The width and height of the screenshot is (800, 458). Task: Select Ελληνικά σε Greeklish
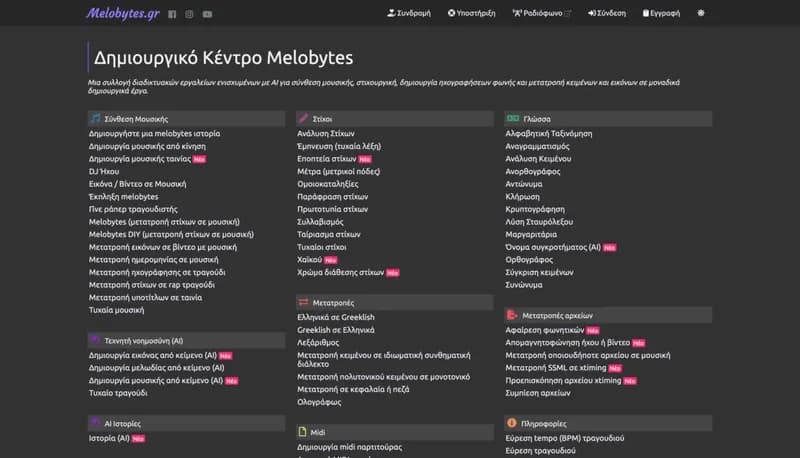[x=336, y=317]
